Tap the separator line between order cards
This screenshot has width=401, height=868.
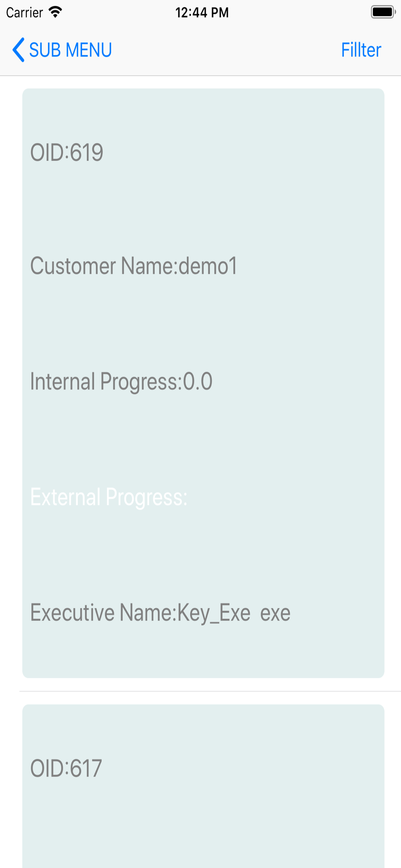pyautogui.click(x=210, y=691)
